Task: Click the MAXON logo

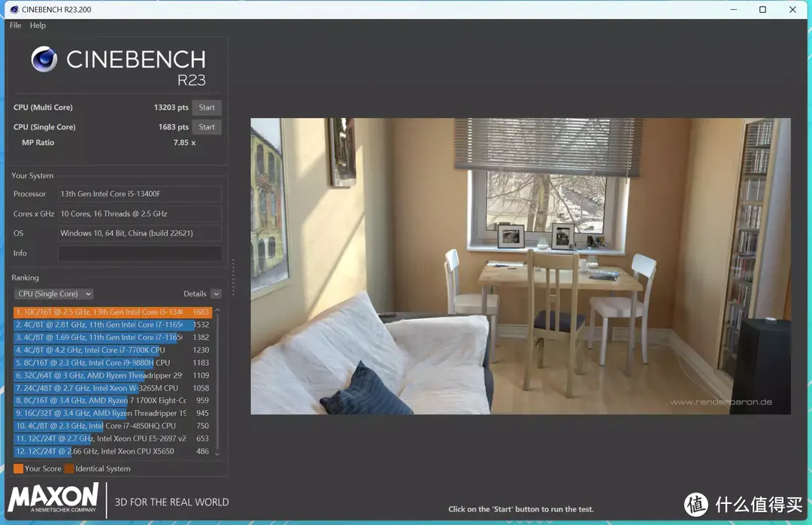Action: pyautogui.click(x=53, y=498)
